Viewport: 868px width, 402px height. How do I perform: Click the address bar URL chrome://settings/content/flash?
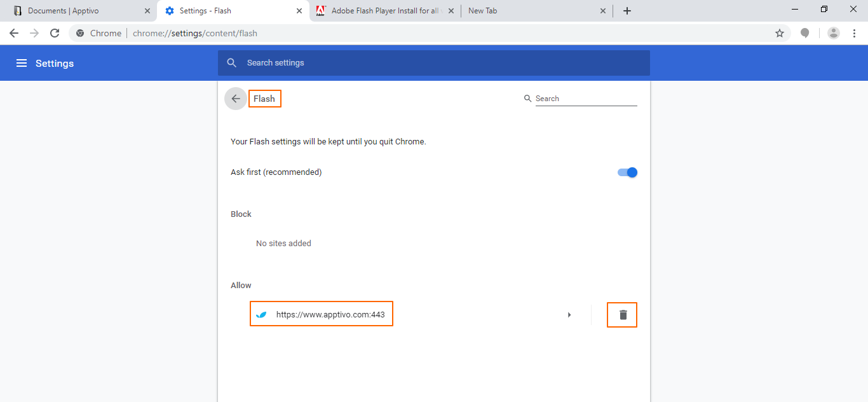coord(195,33)
